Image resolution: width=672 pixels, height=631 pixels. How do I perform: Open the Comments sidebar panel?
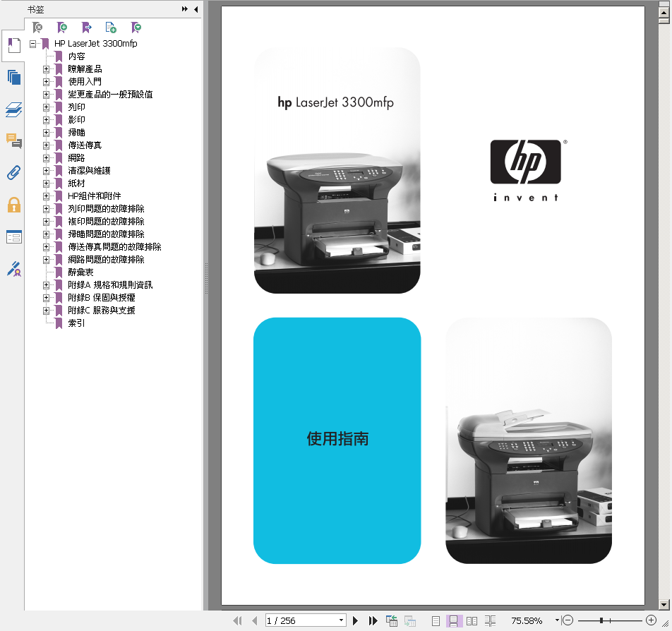[x=13, y=141]
